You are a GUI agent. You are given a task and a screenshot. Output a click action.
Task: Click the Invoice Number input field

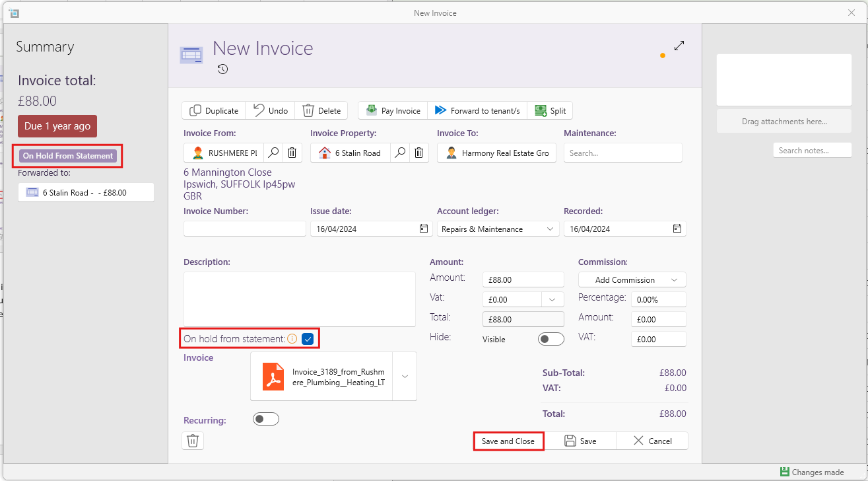tap(244, 229)
